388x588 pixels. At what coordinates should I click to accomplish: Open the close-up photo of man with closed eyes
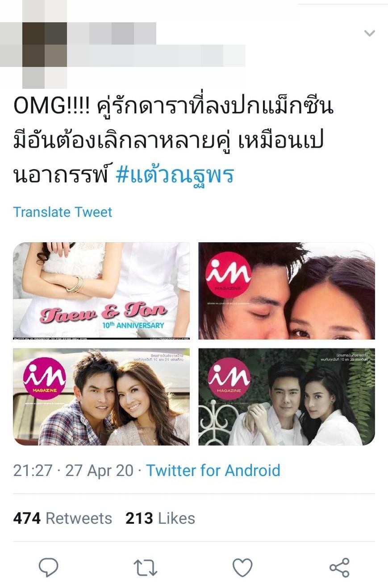[287, 290]
